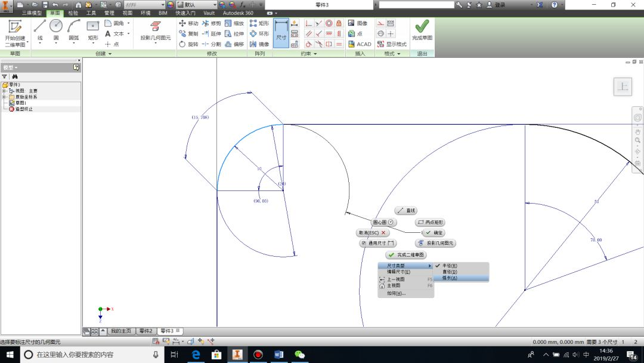Image resolution: width=644 pixels, height=363 pixels.
Task: Expand the 原始坐标系 tree node
Action: pos(4,97)
